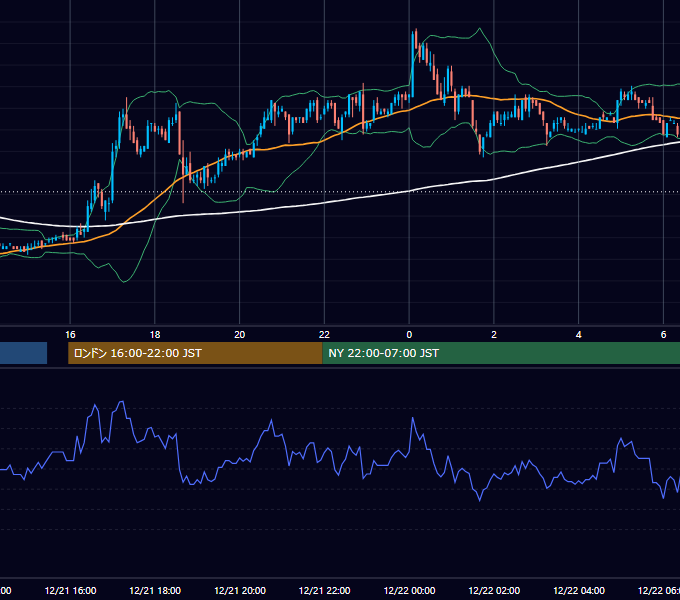
Task: Click hour label 16 on price chart axis
Action: click(x=70, y=335)
